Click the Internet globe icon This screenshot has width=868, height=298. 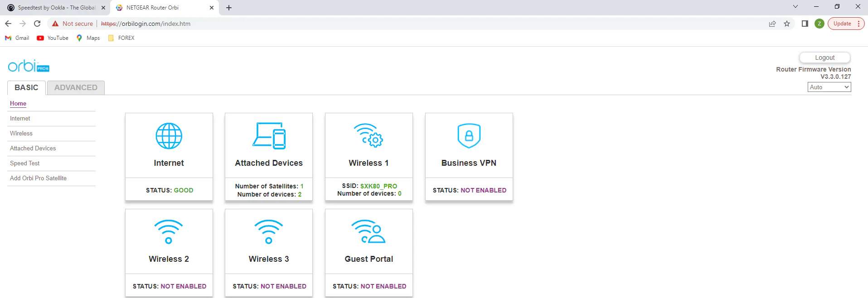(x=169, y=136)
